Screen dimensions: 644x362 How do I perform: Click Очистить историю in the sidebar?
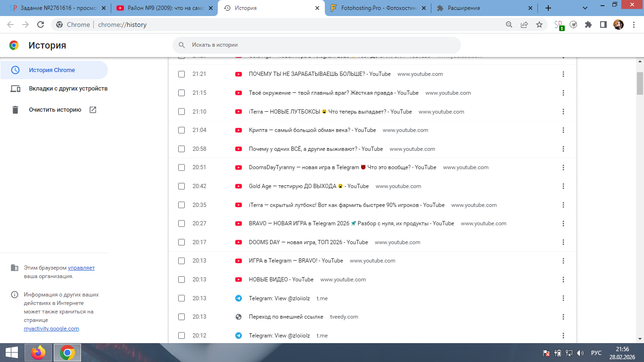[55, 110]
